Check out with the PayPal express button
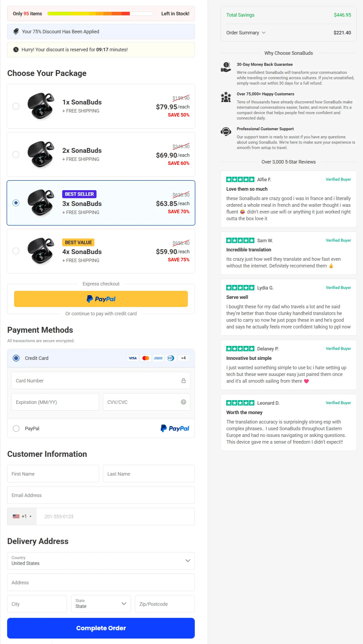The image size is (363, 644). pos(101,299)
